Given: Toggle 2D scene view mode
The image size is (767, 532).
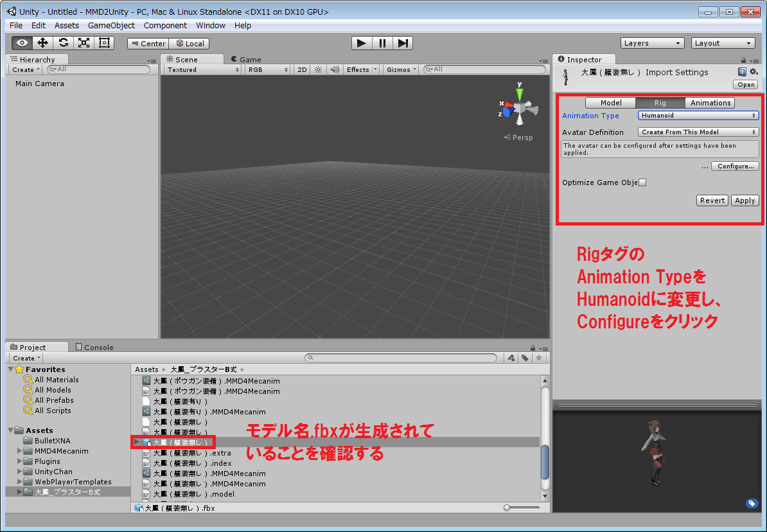Looking at the screenshot, I should click(x=303, y=69).
